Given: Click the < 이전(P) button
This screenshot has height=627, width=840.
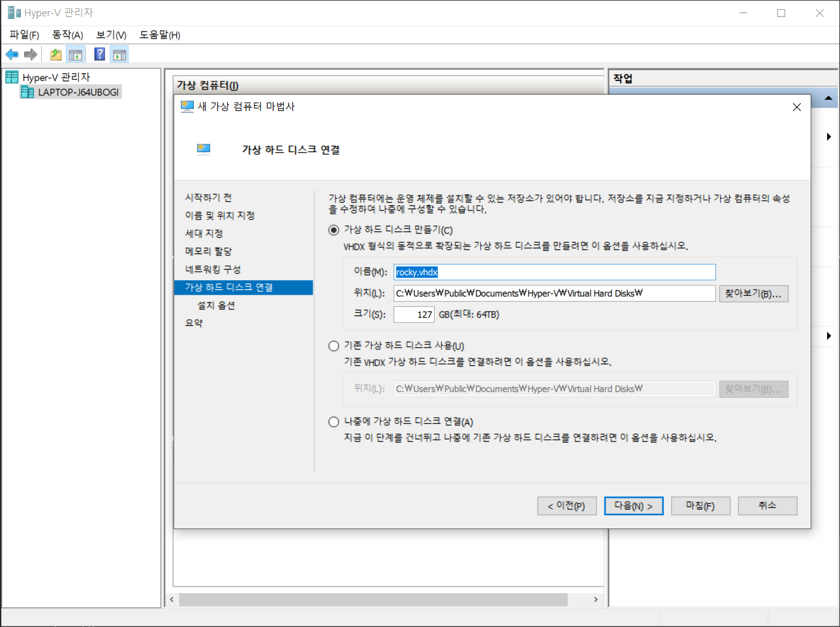Looking at the screenshot, I should point(567,506).
